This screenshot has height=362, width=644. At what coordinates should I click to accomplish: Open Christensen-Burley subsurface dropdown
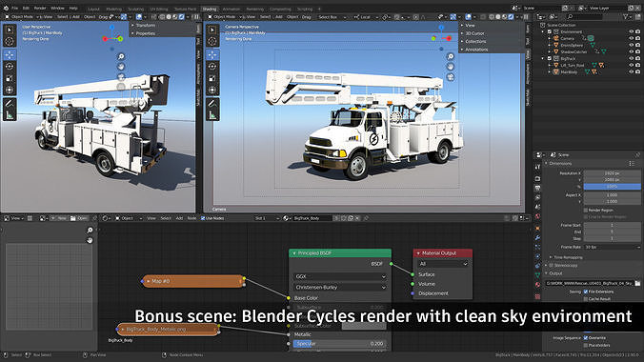340,287
